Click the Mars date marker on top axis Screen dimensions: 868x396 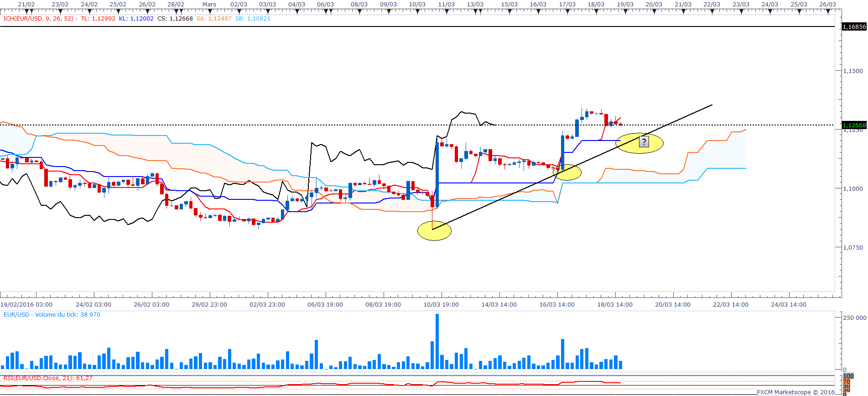pyautogui.click(x=209, y=5)
